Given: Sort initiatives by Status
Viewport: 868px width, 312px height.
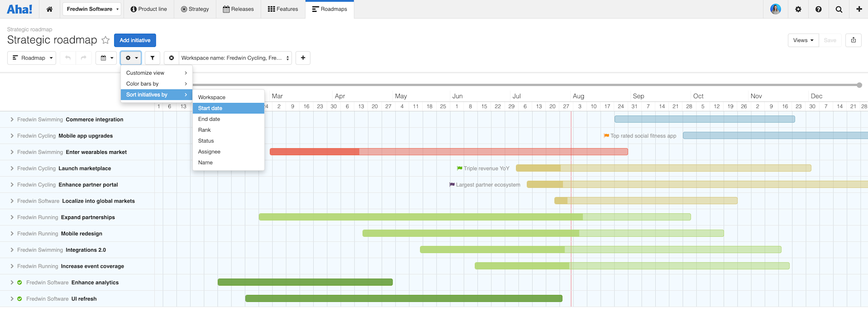Looking at the screenshot, I should (228, 141).
